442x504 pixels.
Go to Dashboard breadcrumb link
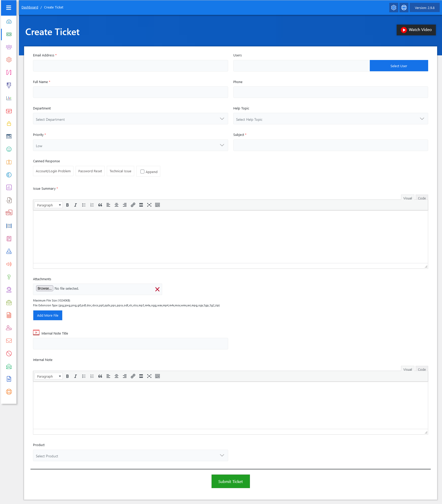[30, 7]
